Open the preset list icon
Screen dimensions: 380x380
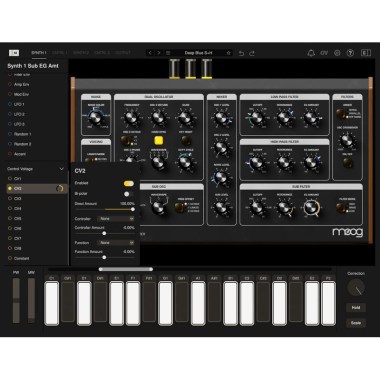pos(168,53)
